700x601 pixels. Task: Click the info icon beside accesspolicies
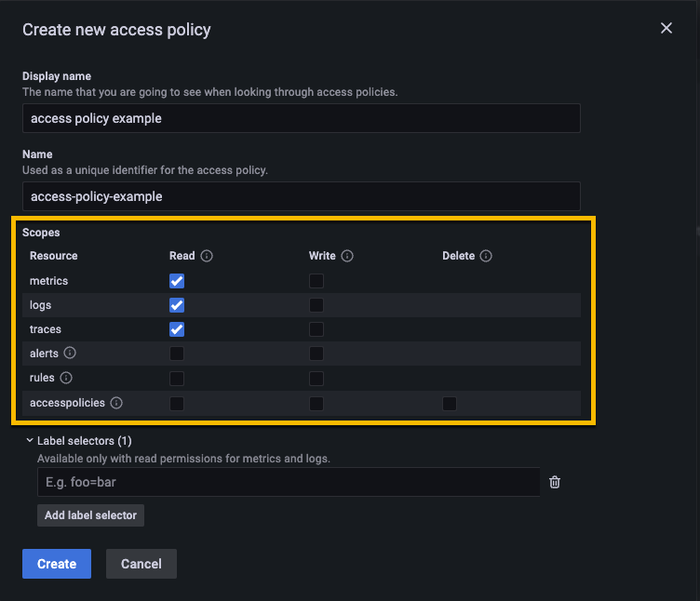pyautogui.click(x=116, y=403)
